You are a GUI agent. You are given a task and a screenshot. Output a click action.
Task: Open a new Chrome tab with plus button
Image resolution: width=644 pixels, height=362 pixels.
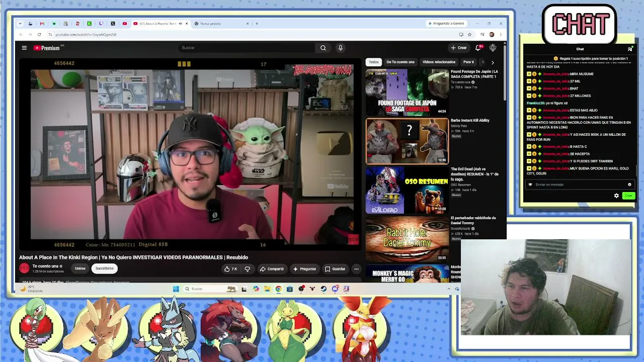257,24
